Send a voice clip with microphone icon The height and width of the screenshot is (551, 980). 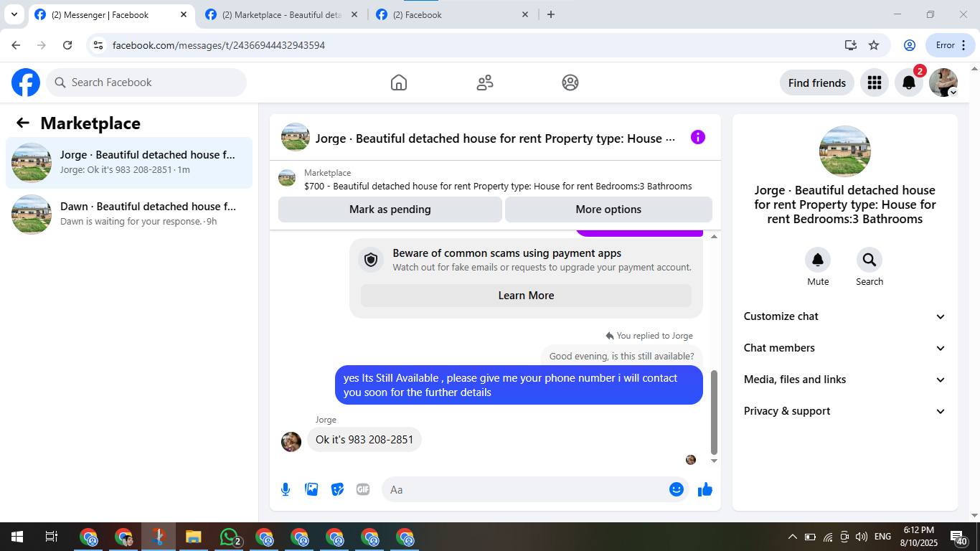286,489
